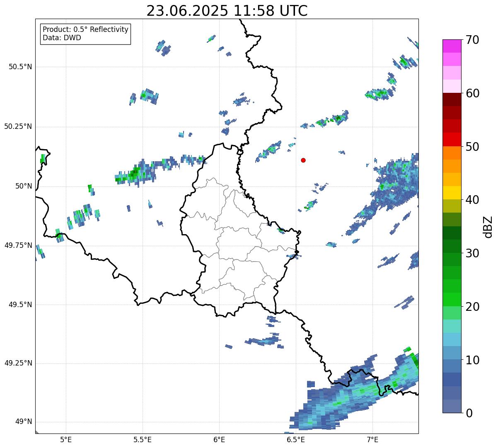Click the light cyan colorbar segment above 10
The height and width of the screenshot is (448, 498).
(x=452, y=340)
